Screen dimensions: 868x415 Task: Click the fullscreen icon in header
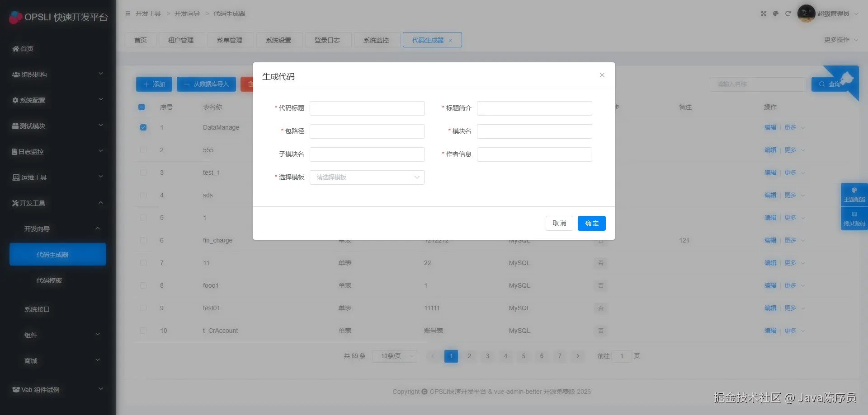point(764,14)
